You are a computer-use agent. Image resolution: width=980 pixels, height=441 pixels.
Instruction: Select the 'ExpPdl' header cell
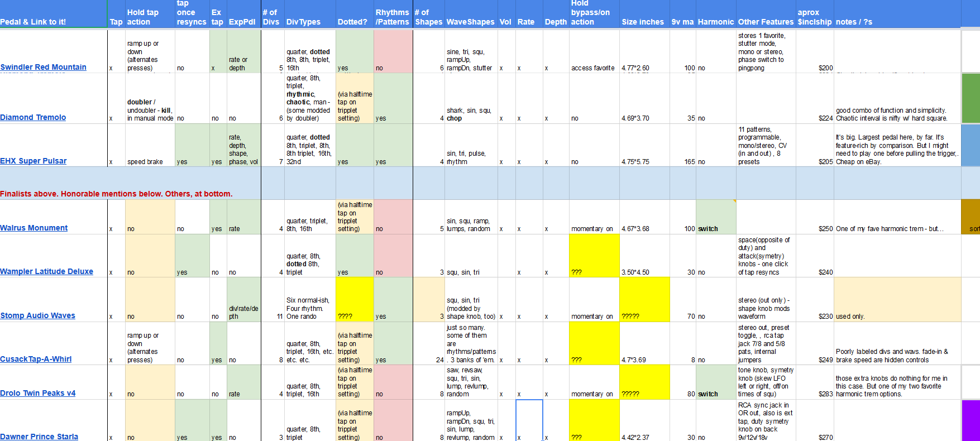(243, 14)
